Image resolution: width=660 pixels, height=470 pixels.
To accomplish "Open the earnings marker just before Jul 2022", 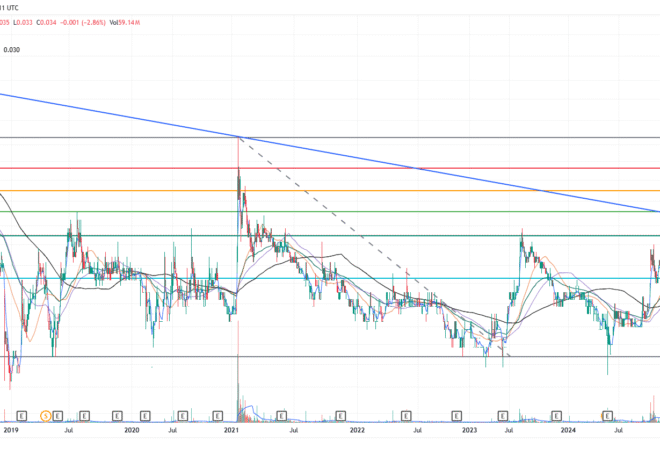I will 407,415.
